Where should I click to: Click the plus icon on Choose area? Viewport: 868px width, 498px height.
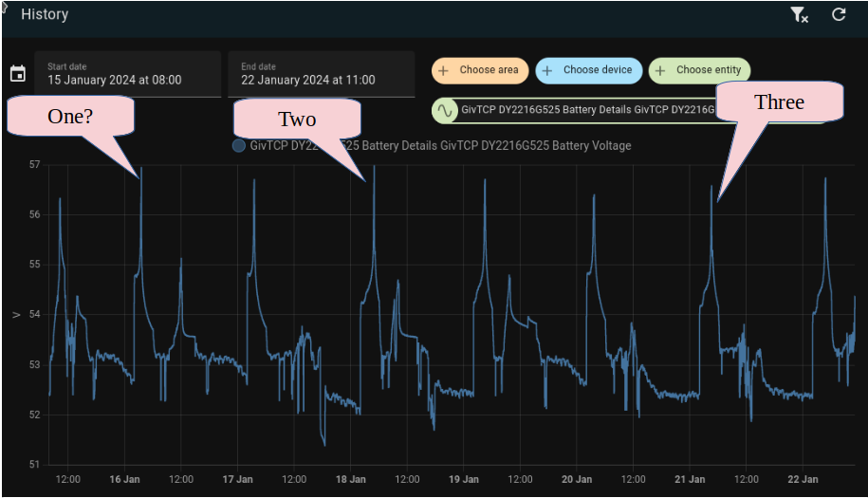pos(443,70)
